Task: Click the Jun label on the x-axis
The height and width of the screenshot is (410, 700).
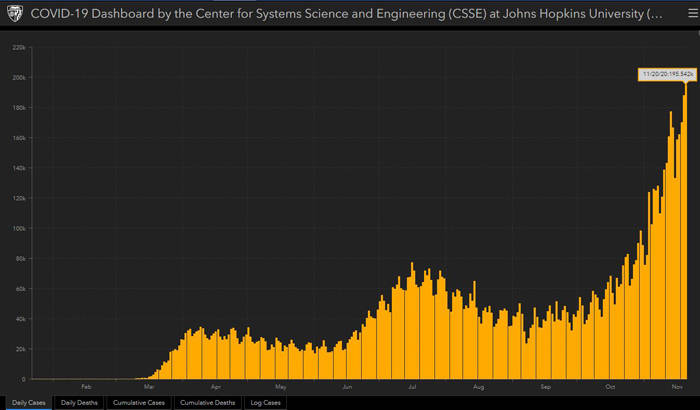Action: [347, 385]
